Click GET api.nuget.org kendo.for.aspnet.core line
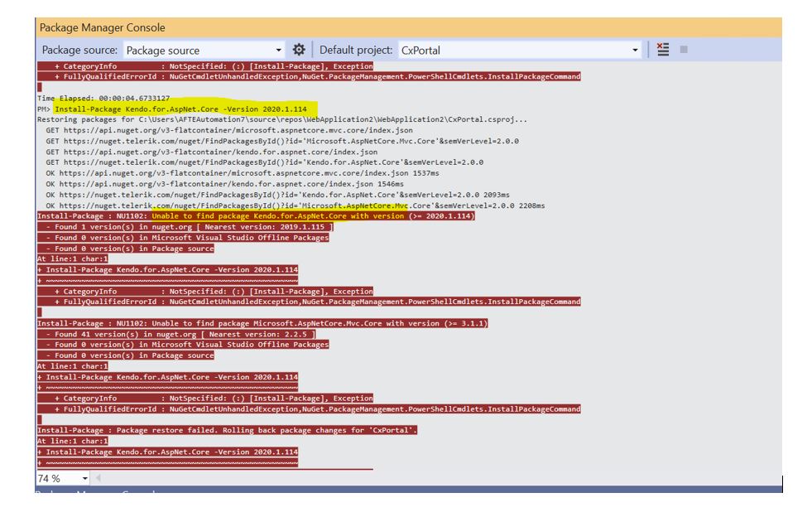This screenshot has width=812, height=517. [212, 152]
